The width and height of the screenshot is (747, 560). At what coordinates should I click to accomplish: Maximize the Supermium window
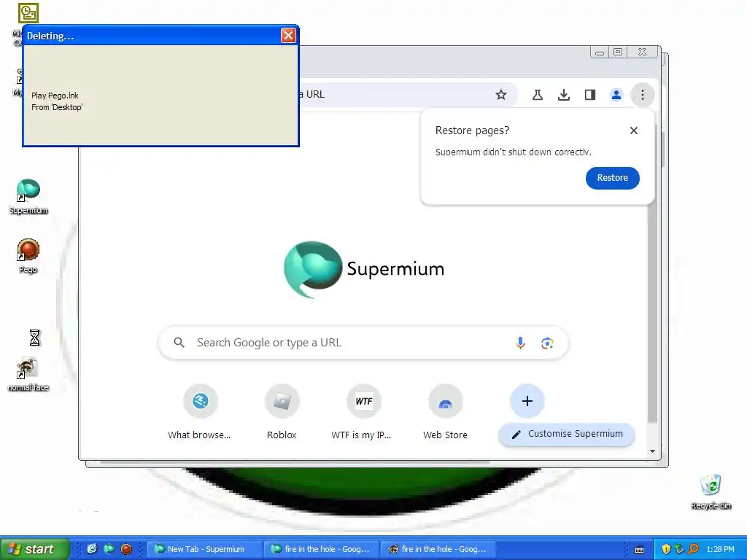[x=618, y=52]
